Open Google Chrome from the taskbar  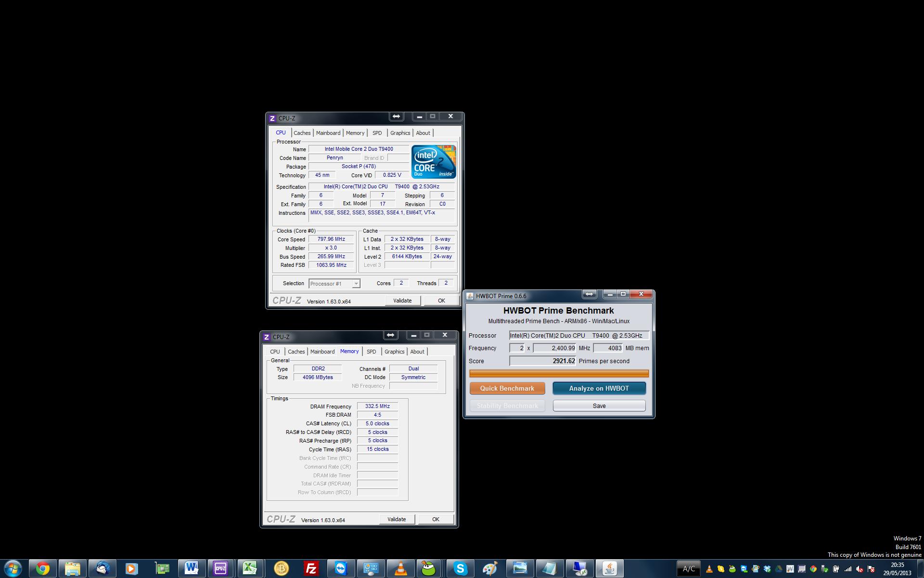43,569
